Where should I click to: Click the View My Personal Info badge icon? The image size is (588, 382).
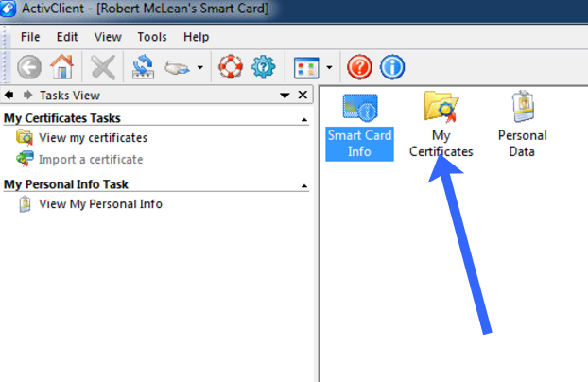(25, 203)
